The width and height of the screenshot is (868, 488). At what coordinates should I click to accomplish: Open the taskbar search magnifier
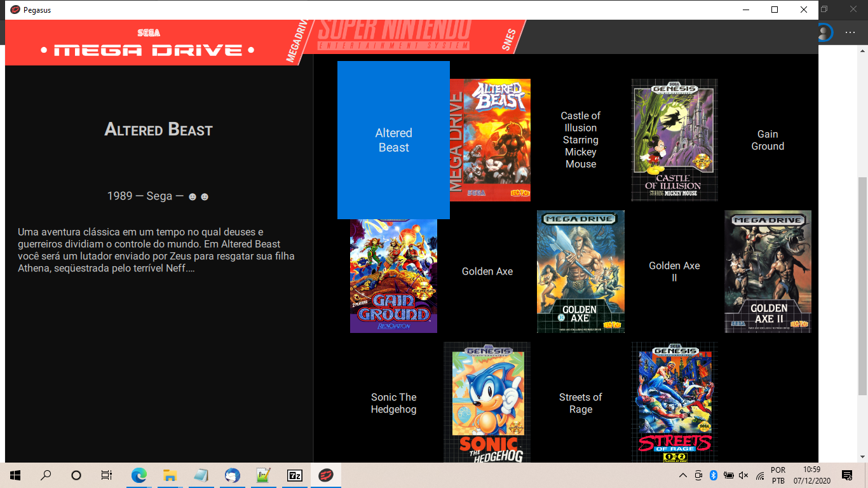point(44,475)
